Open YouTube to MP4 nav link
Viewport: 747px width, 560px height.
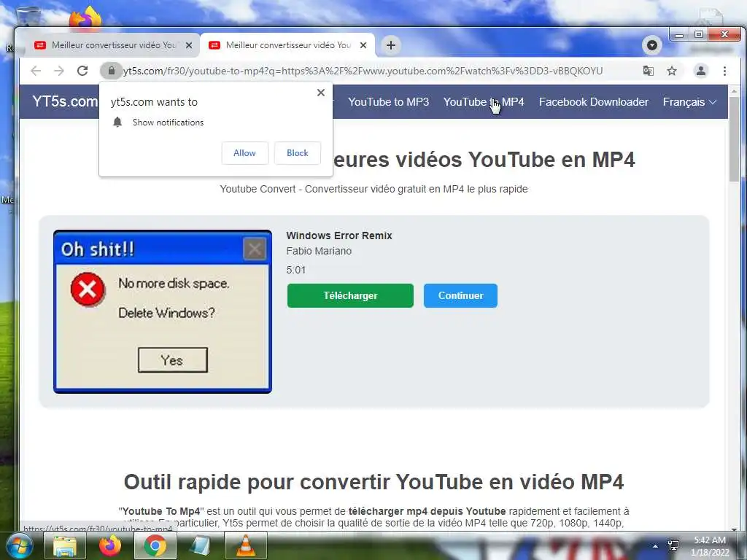tap(484, 102)
